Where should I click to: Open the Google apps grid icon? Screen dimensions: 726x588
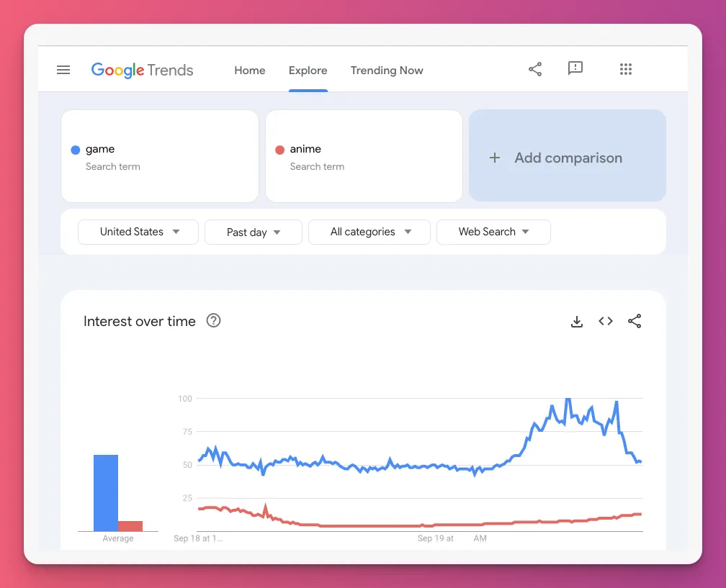pos(625,69)
